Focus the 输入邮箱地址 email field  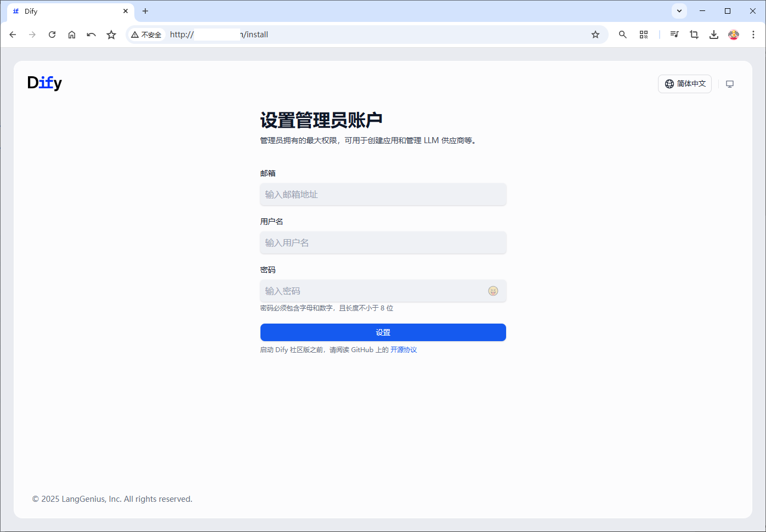(x=383, y=195)
